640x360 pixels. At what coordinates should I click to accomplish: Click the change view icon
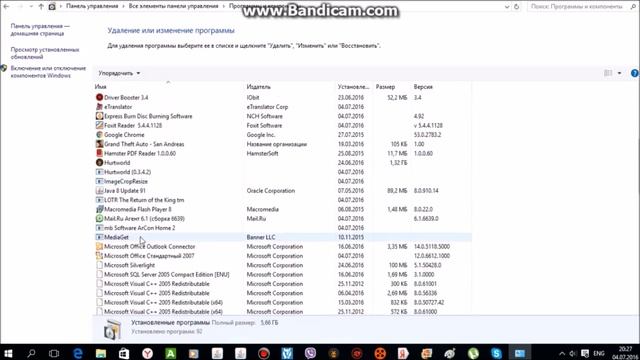[x=608, y=73]
